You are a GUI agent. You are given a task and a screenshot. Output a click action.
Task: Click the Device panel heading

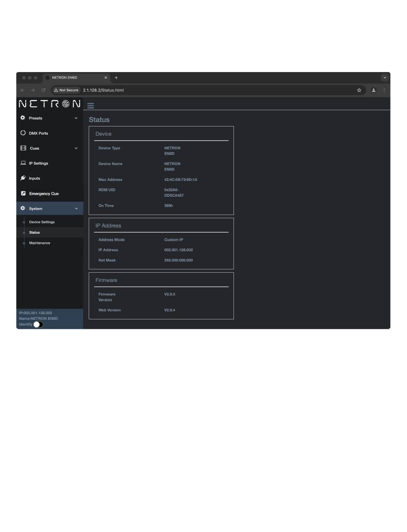103,134
